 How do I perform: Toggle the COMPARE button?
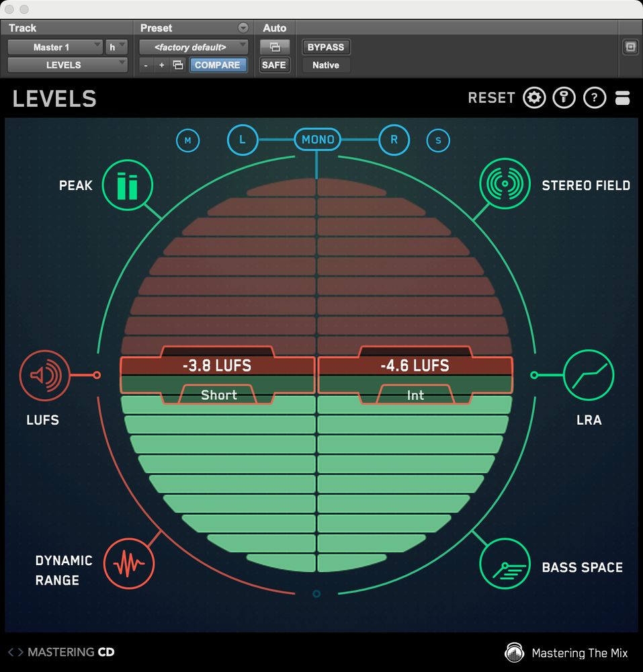tap(218, 65)
